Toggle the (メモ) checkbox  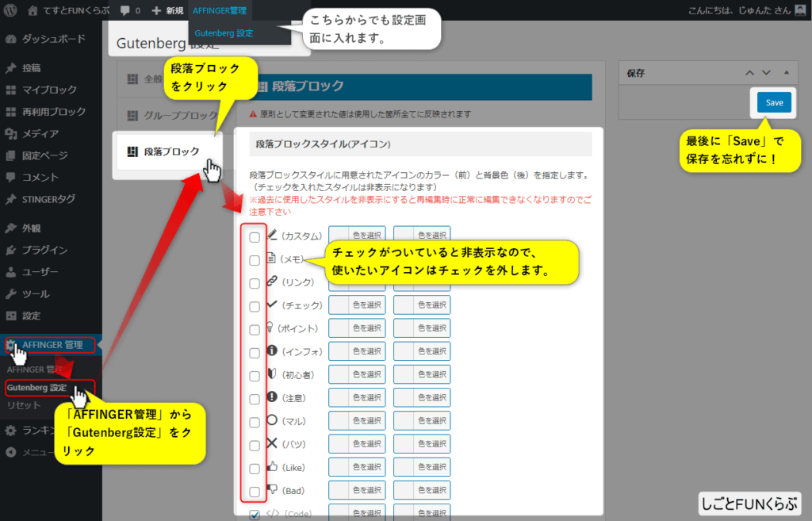pyautogui.click(x=255, y=260)
